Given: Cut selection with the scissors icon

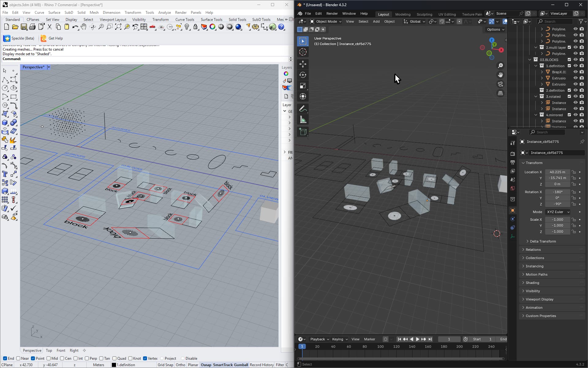Looking at the screenshot, I should point(50,27).
